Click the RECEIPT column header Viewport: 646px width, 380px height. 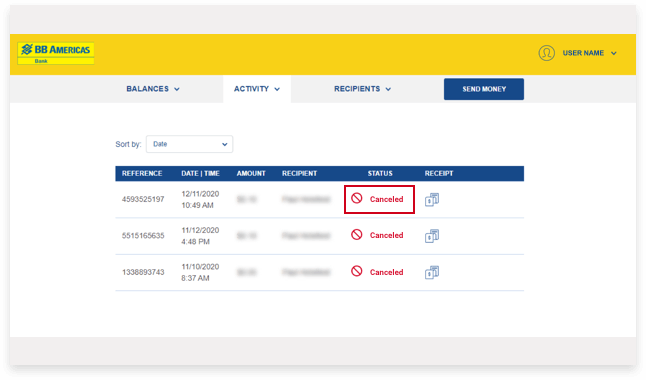pos(439,174)
